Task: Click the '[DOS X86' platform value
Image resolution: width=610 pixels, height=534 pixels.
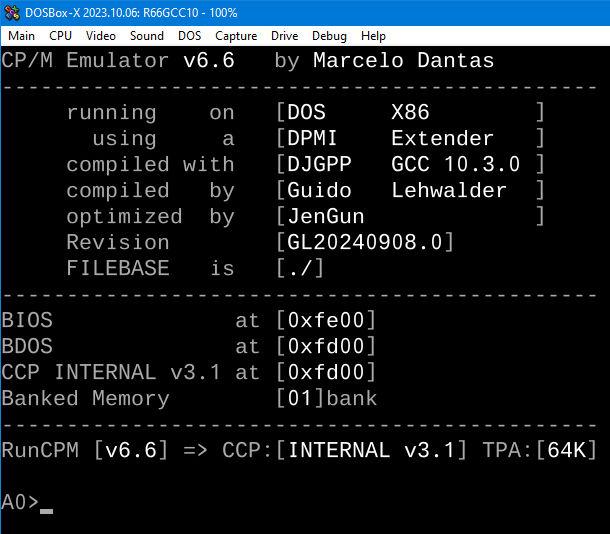Action: 353,112
